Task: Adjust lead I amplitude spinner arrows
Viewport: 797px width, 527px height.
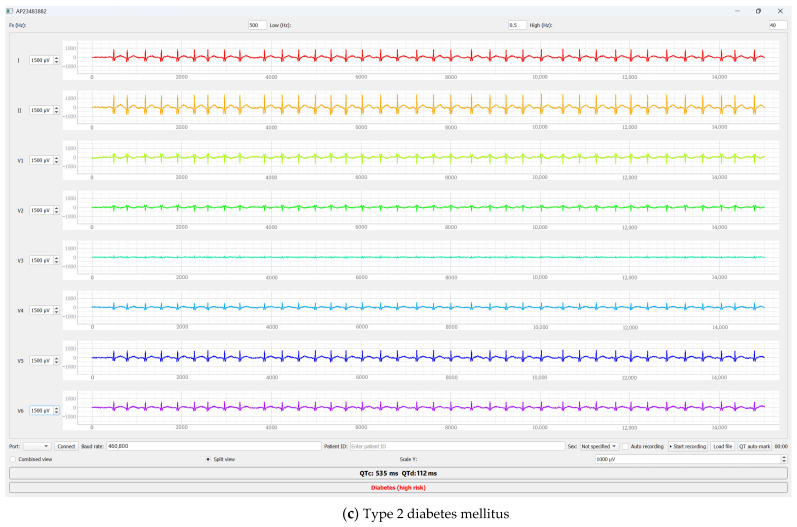Action: pos(56,60)
